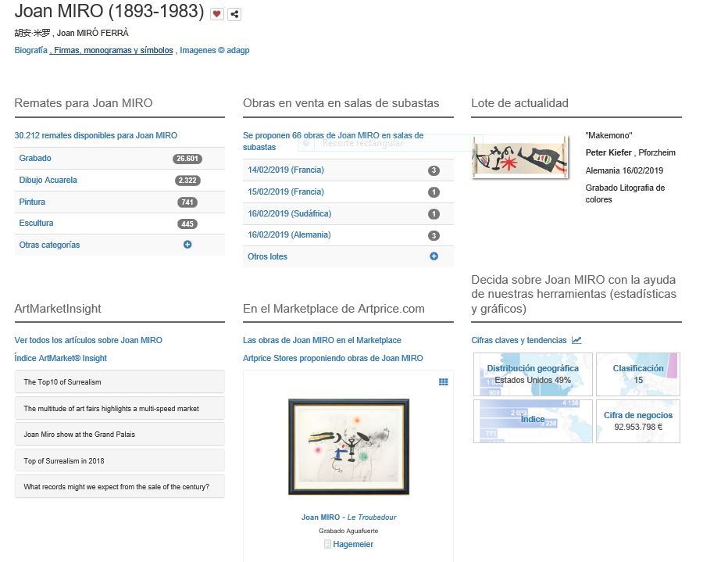The image size is (728, 562).
Task: Open Firmas, monogramas y símbolos link
Action: (113, 50)
